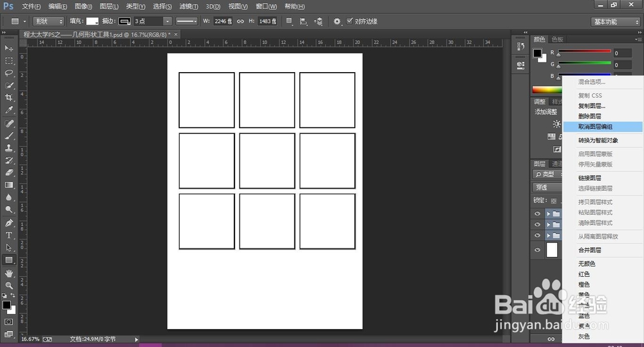Change screen mode icon at toolbox bottom
The width and height of the screenshot is (644, 347).
(x=8, y=334)
